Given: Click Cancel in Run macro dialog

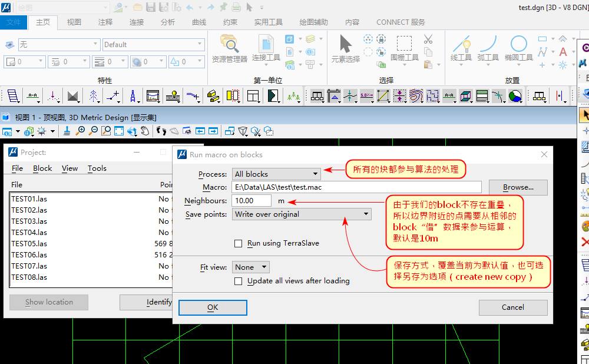Looking at the screenshot, I should [x=513, y=307].
